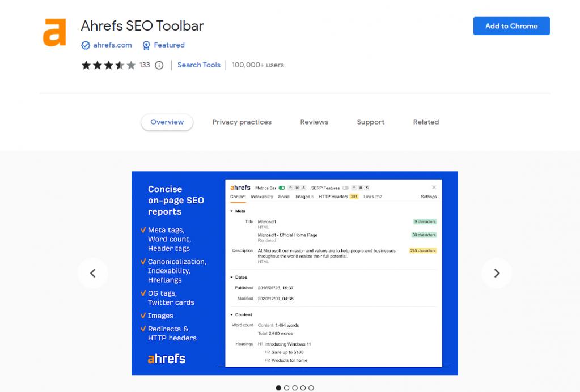Click the Add to Chrome button
580x392 pixels.
click(x=511, y=26)
